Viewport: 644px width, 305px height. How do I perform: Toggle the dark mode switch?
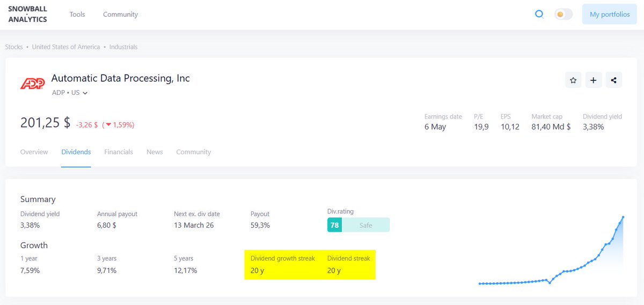(563, 14)
